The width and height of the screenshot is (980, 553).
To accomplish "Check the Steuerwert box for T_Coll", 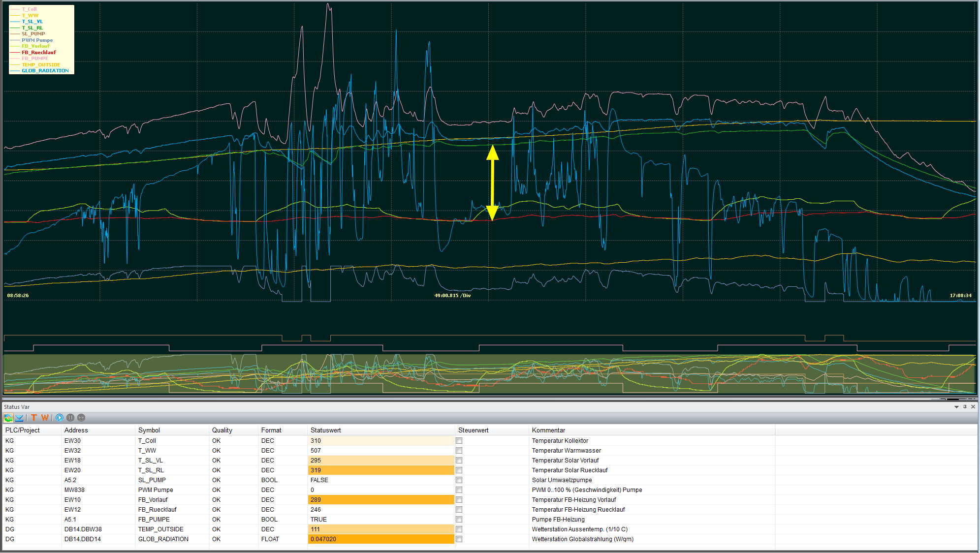I will point(459,441).
